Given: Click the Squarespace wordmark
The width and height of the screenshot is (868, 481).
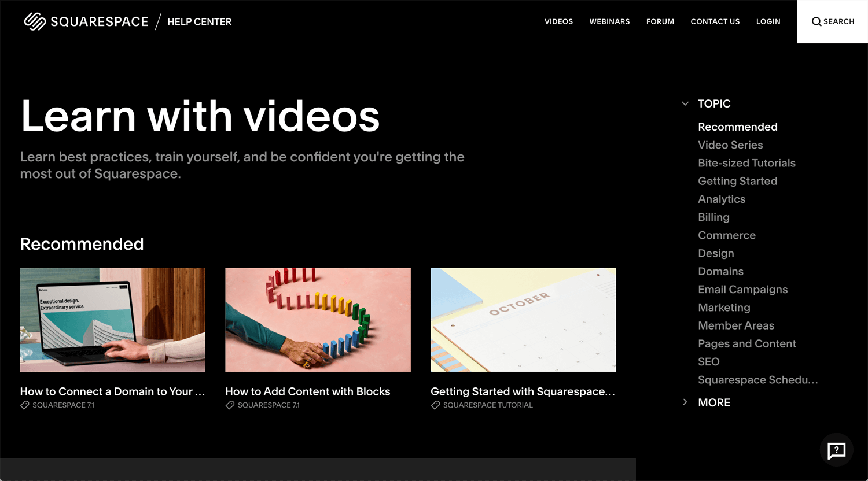Looking at the screenshot, I should pos(100,22).
